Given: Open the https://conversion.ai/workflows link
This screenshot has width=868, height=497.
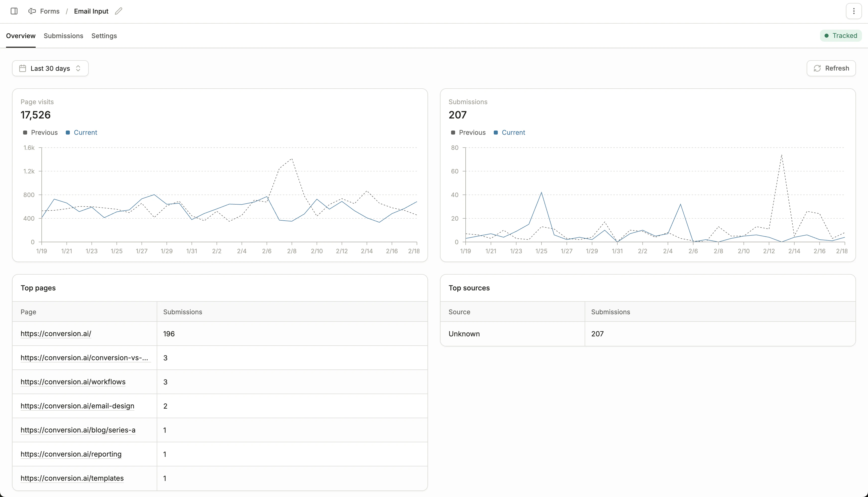Looking at the screenshot, I should (x=73, y=382).
